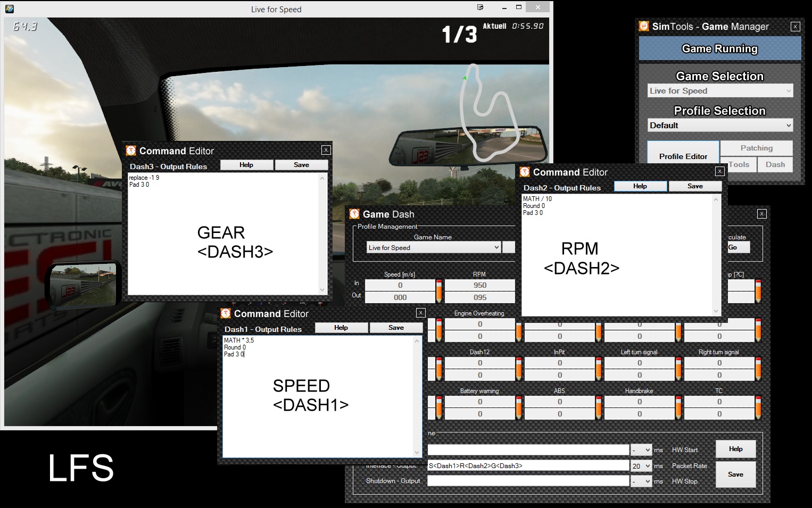The image size is (812, 508).
Task: Maximize the Live for Speed window
Action: click(x=519, y=7)
